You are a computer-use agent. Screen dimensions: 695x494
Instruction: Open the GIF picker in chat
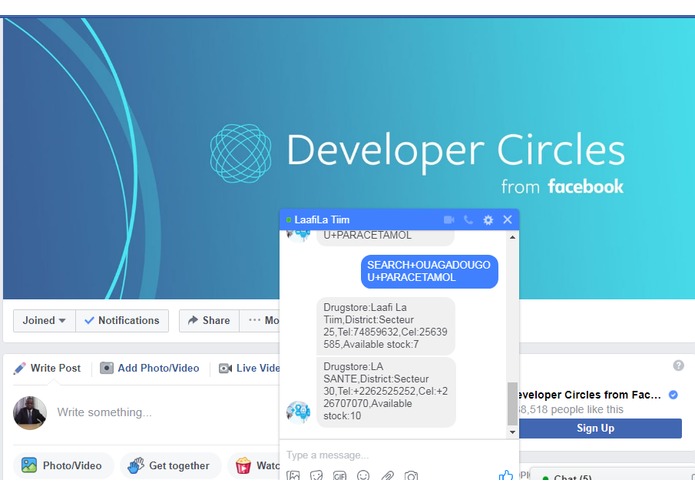click(x=340, y=476)
